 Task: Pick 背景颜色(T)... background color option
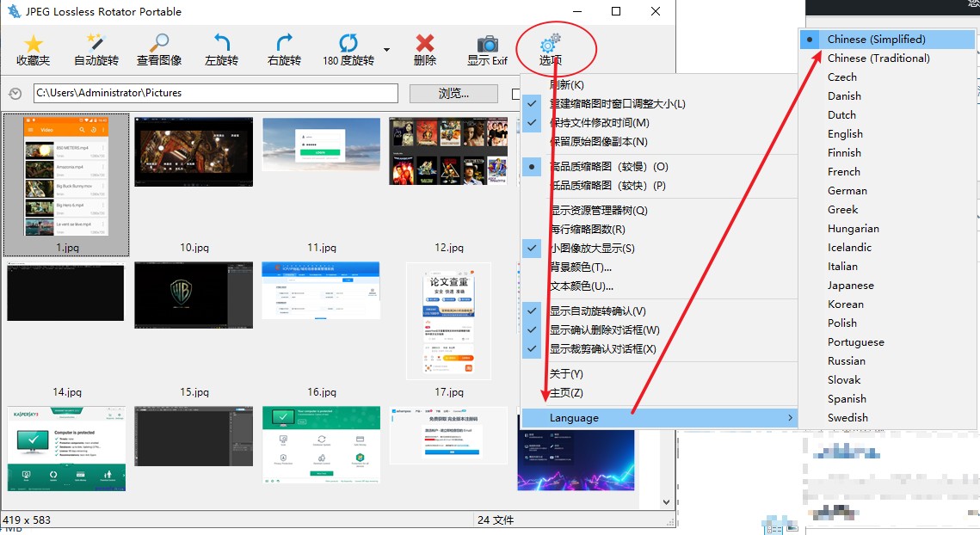582,267
